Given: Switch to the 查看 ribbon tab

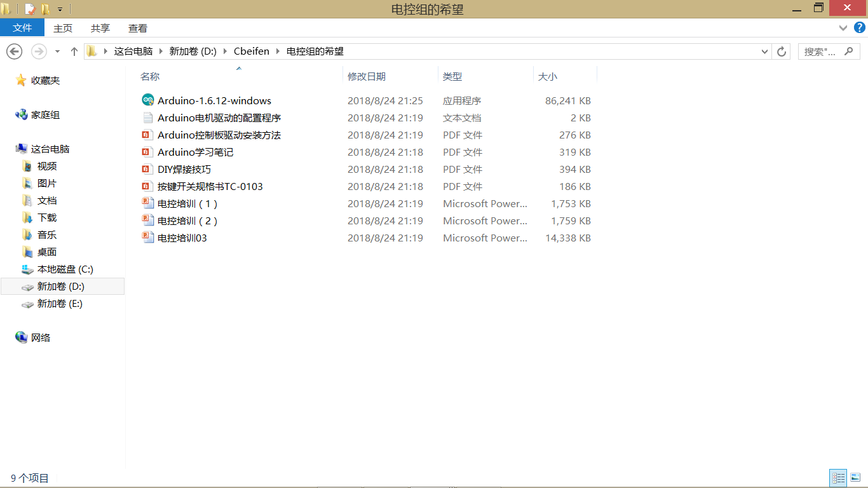Looking at the screenshot, I should pos(138,28).
